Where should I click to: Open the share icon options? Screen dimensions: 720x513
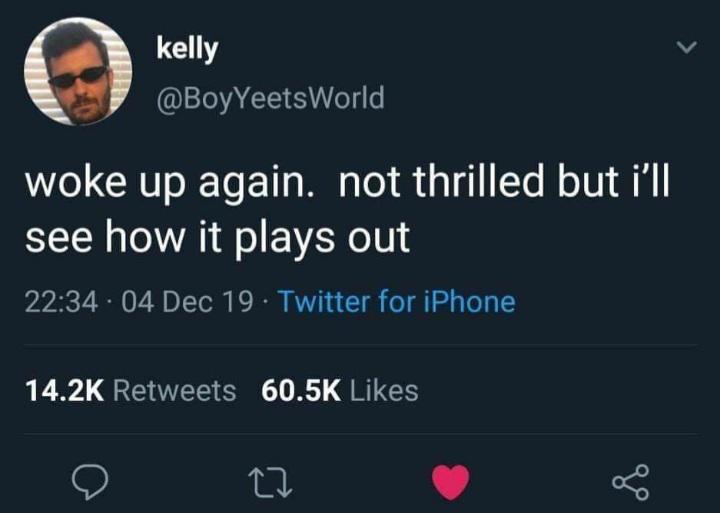pyautogui.click(x=631, y=482)
